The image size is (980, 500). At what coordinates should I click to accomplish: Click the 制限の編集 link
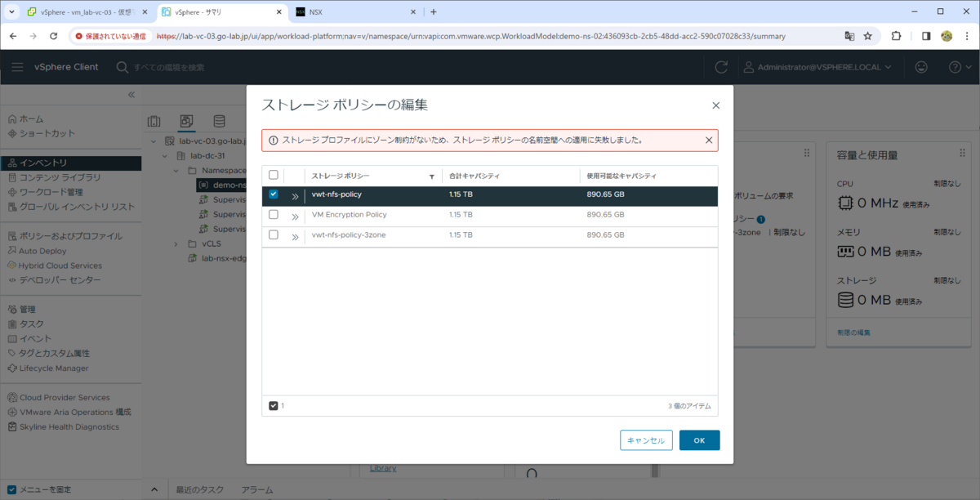pyautogui.click(x=853, y=333)
